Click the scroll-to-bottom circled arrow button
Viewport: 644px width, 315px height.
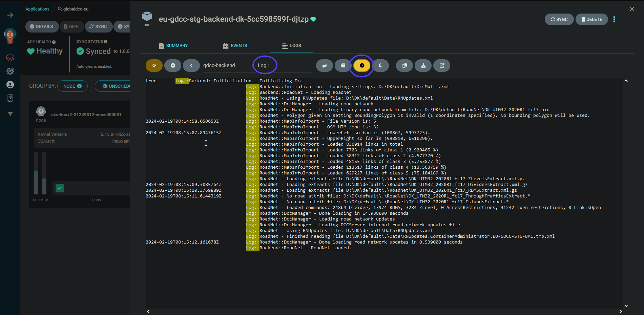coord(173,65)
